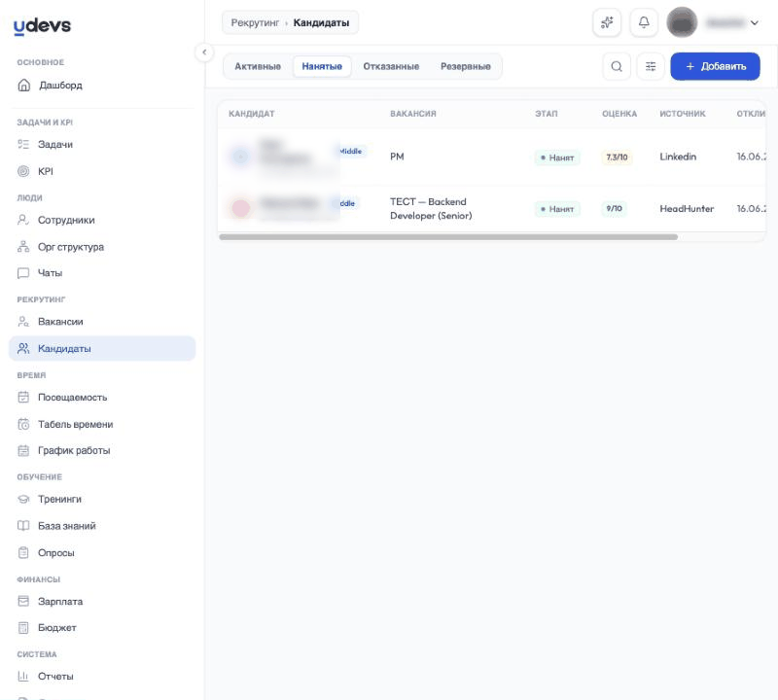This screenshot has height=700, width=778.
Task: Click the 7.3/10 rating badge
Action: (x=617, y=157)
